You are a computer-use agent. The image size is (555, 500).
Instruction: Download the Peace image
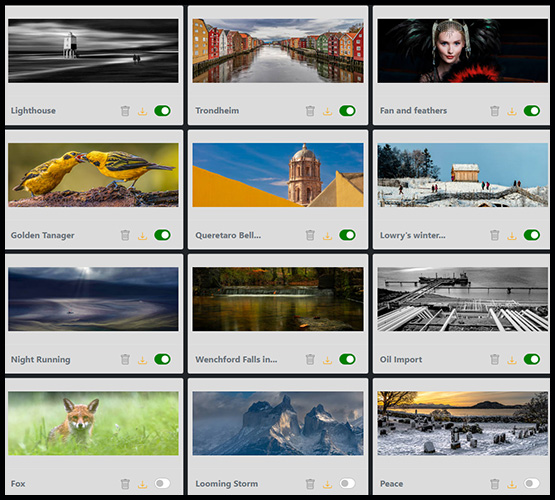tap(512, 484)
